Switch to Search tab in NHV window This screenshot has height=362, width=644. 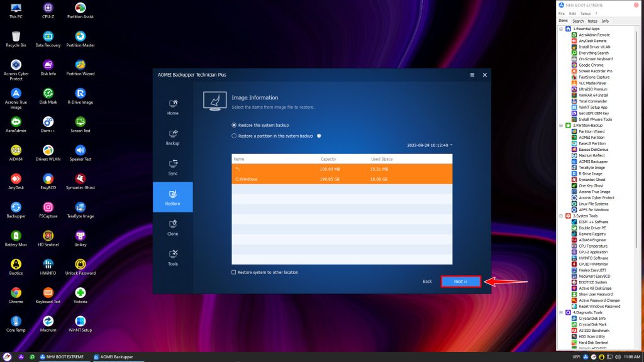[x=578, y=21]
